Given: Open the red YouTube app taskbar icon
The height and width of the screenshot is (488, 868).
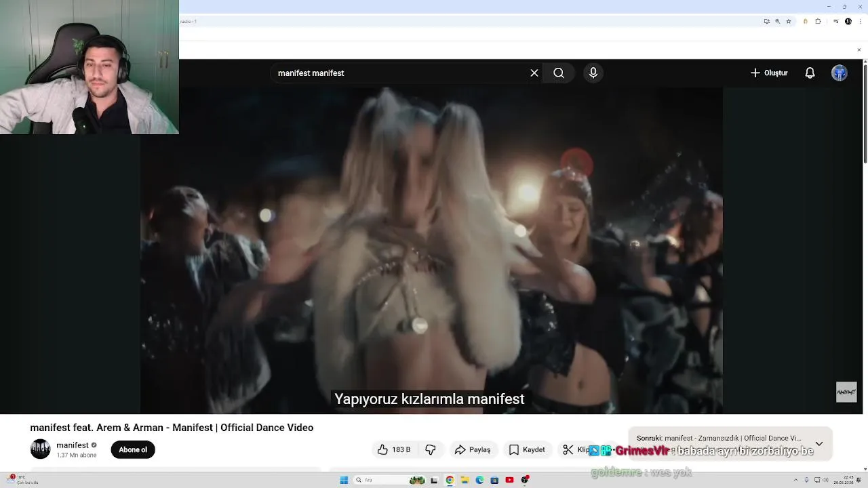Looking at the screenshot, I should 509,480.
